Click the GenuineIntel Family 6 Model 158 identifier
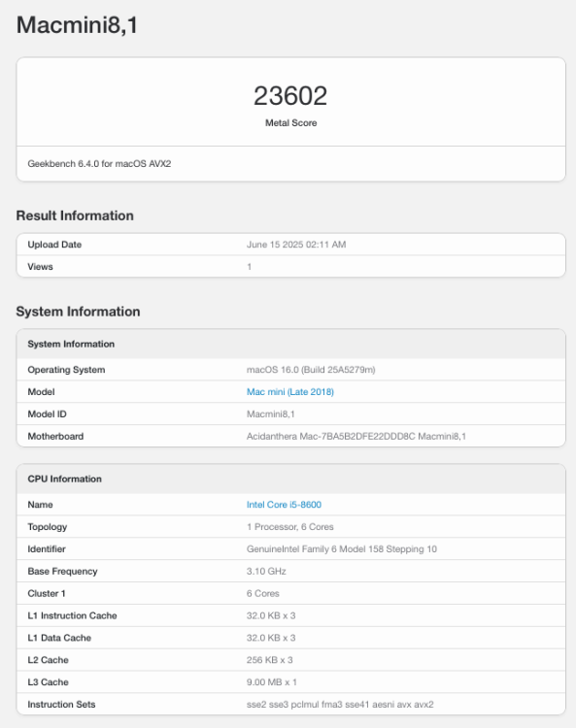 341,548
